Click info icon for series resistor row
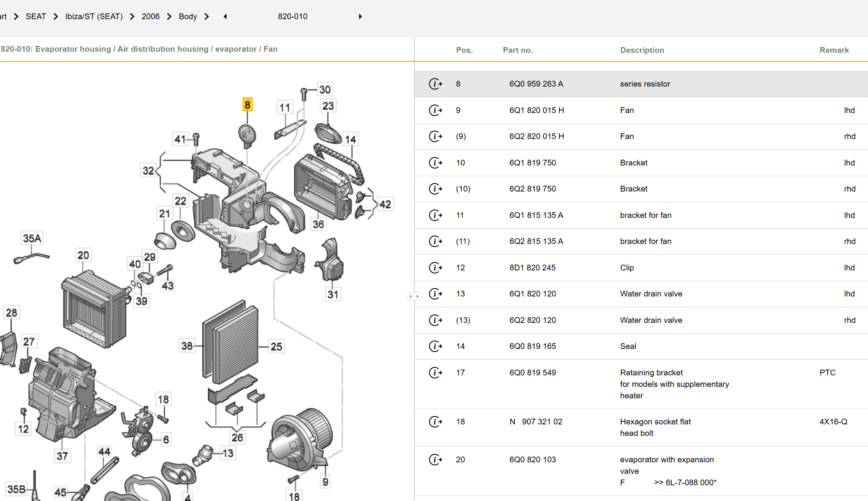This screenshot has width=868, height=501. pos(435,84)
